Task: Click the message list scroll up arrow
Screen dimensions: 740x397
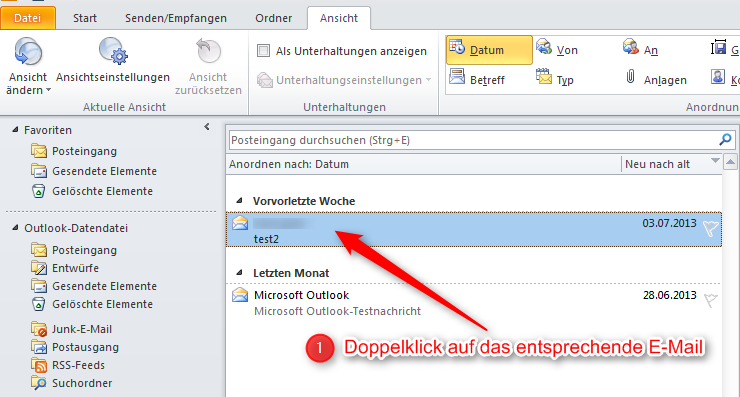Action: (x=730, y=163)
